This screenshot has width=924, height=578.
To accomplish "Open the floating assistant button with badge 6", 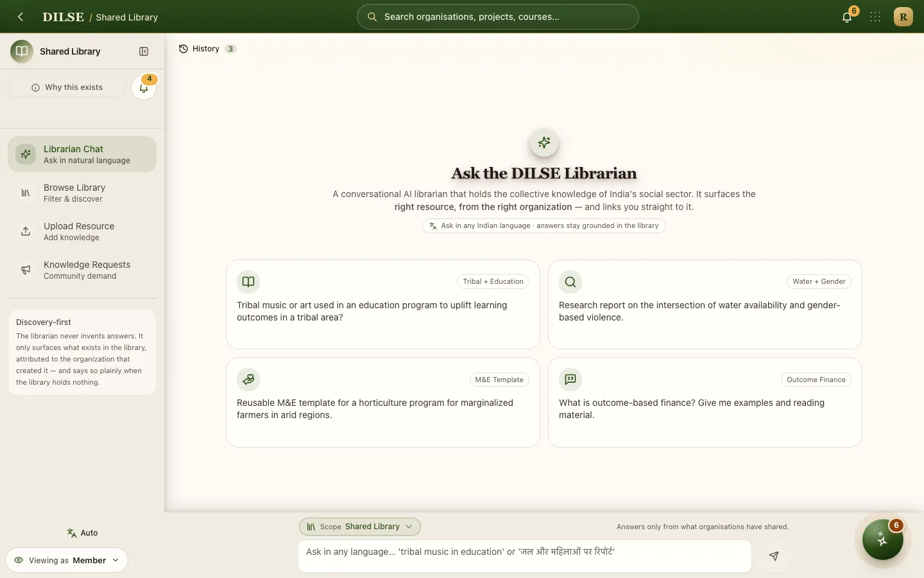I will tap(883, 539).
